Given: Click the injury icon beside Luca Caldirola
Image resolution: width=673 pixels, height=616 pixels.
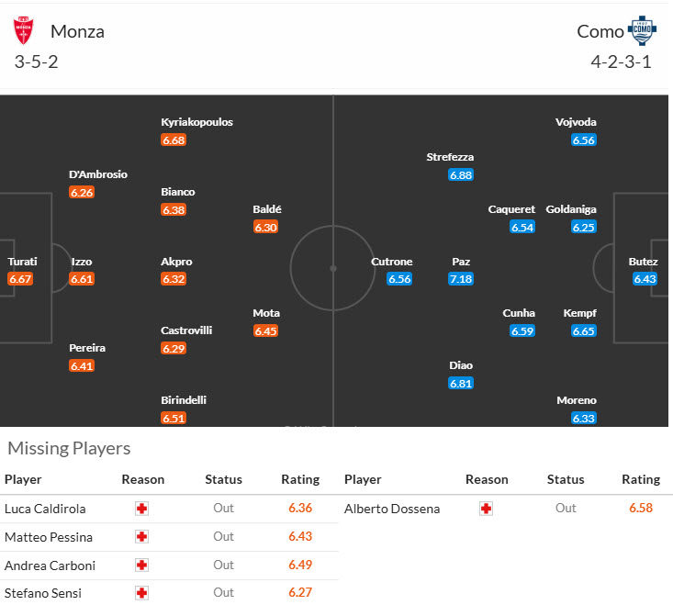Looking at the screenshot, I should (141, 509).
